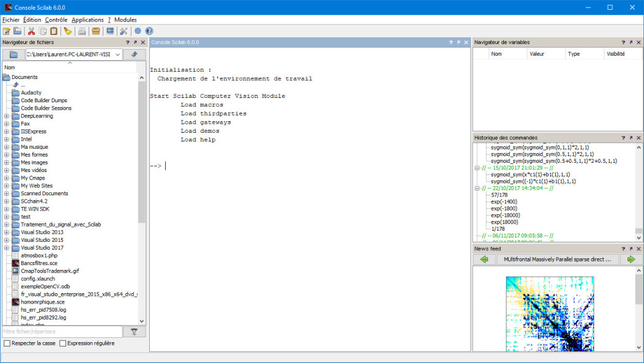This screenshot has height=363, width=644.
Task: Close the Navigateur de fichiers panel
Action: click(143, 42)
